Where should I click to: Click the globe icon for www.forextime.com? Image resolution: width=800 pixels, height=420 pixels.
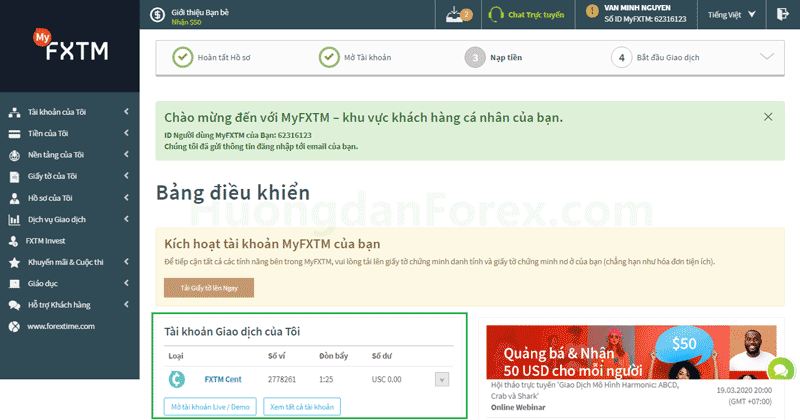click(14, 327)
